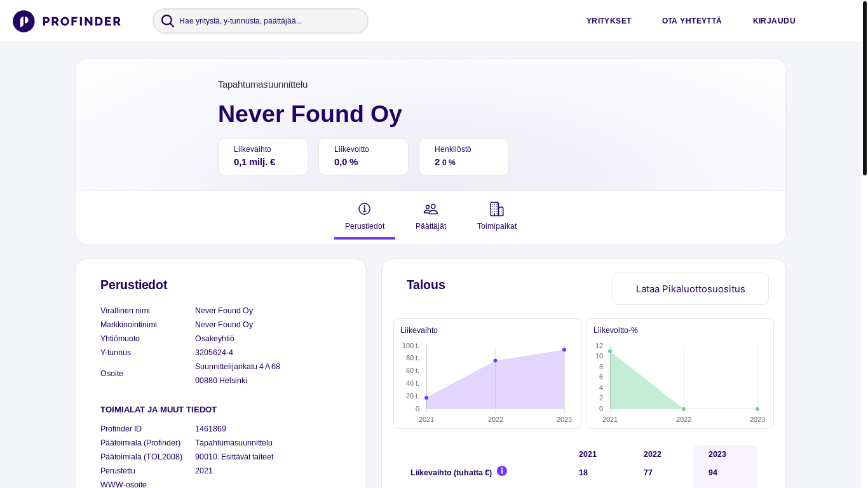Click the 2022 point on Liikevaihto chart
868x488 pixels.
point(496,361)
